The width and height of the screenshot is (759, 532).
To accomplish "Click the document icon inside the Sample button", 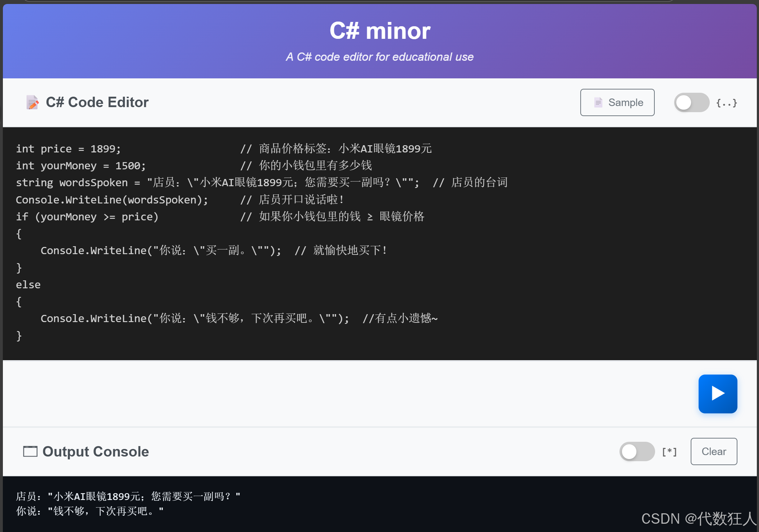I will pos(598,102).
